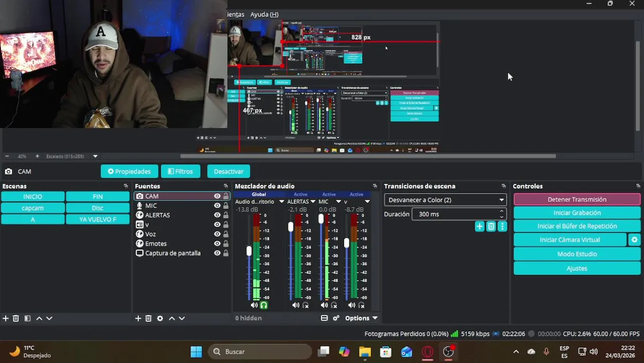Toggle monitoring headphones on Audio del escritorio
The image size is (644, 363).
(264, 305)
